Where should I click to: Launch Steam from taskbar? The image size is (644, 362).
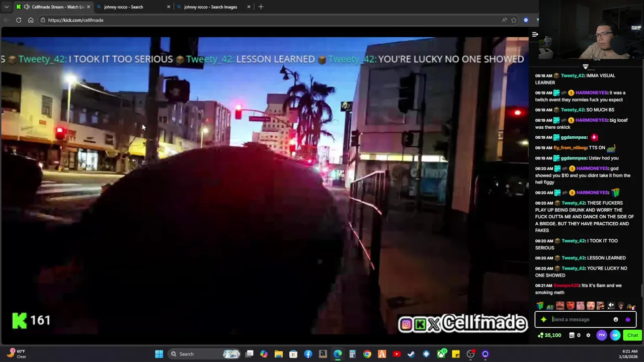coord(411,354)
